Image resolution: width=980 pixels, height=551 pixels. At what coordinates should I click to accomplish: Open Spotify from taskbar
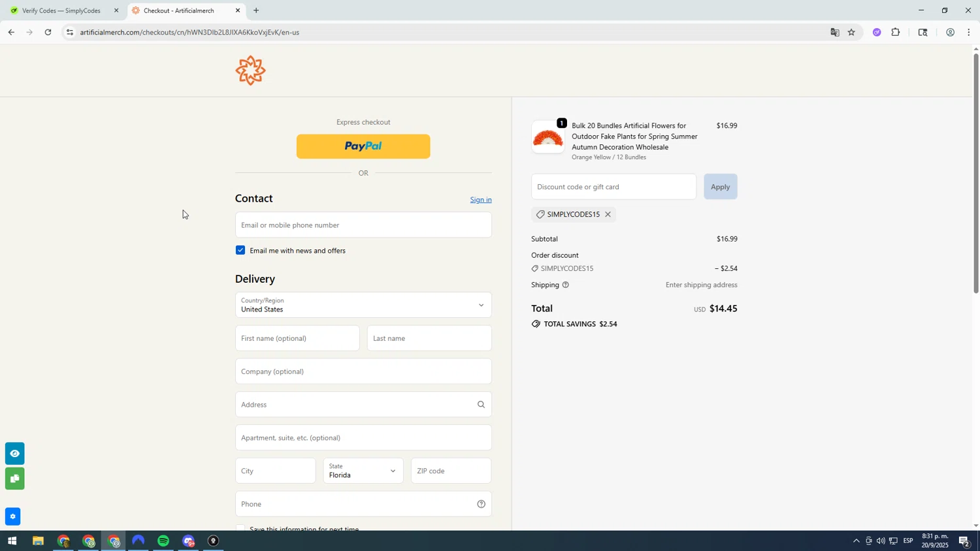(163, 541)
